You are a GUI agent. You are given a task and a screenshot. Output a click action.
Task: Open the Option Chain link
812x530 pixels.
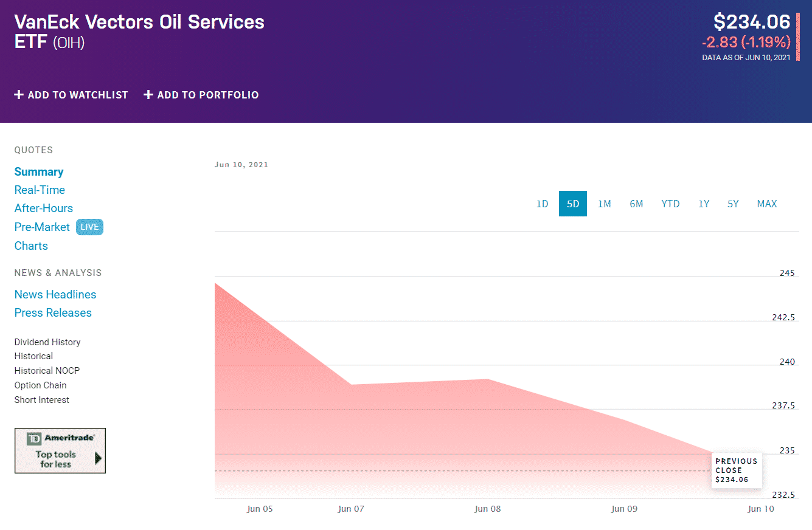click(41, 385)
